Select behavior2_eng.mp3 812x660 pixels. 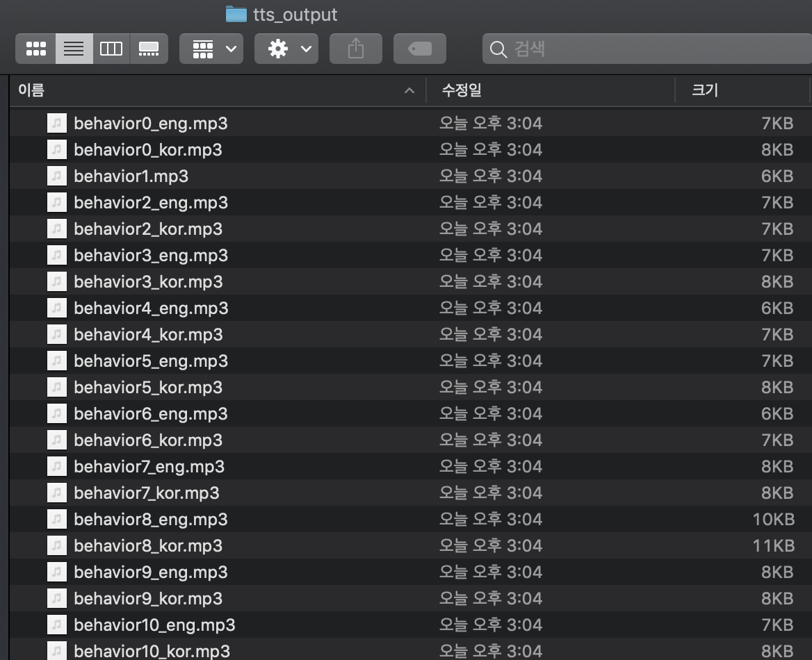411,202
